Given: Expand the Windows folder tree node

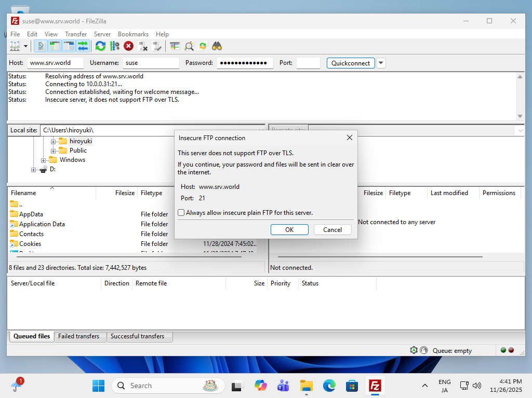Looking at the screenshot, I should 44,160.
